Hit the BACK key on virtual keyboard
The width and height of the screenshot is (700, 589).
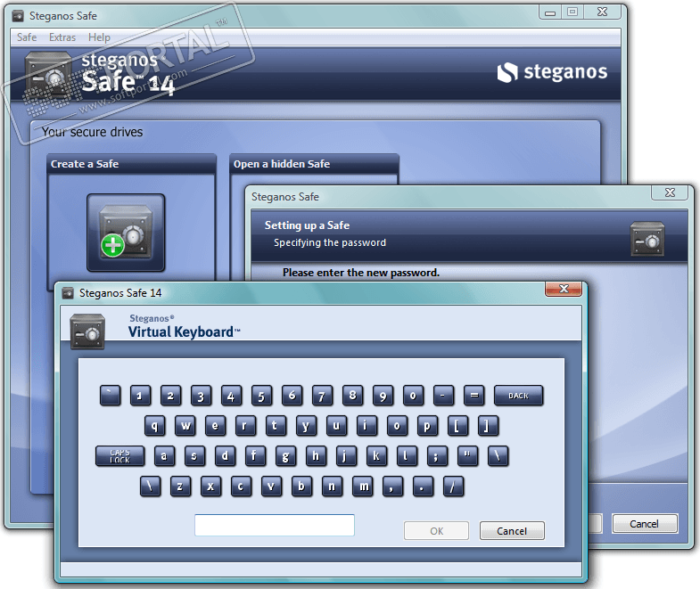(519, 396)
